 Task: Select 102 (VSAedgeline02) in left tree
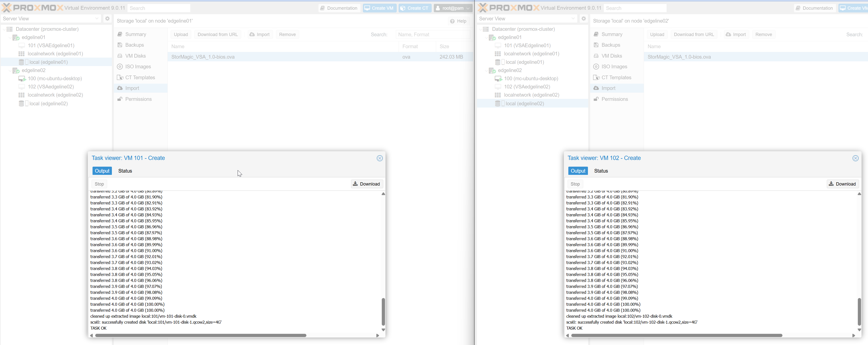[51, 87]
